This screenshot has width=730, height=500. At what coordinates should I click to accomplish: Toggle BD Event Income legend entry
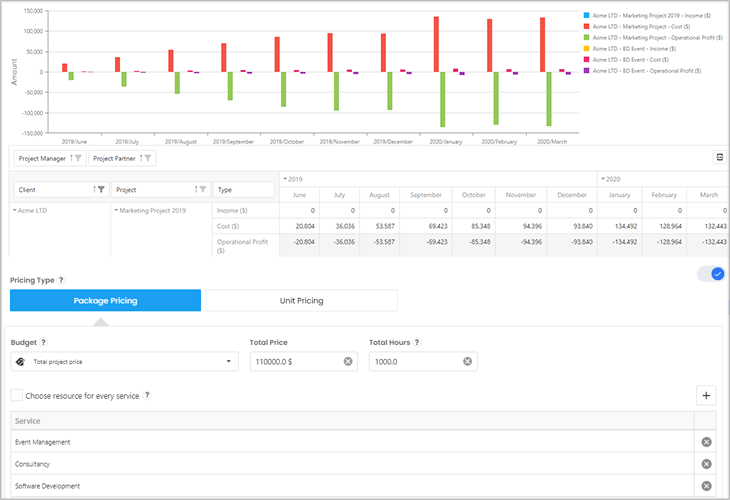pos(629,48)
